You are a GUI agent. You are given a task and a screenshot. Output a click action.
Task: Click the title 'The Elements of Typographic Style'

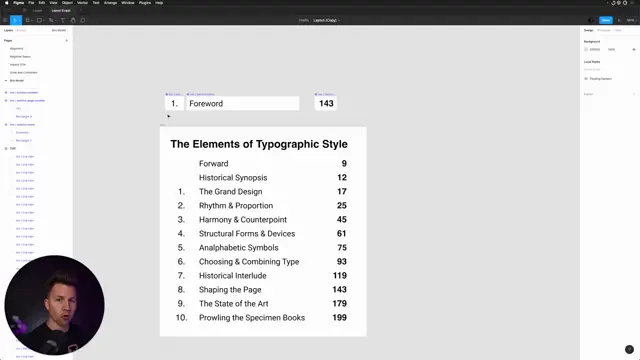click(x=259, y=144)
